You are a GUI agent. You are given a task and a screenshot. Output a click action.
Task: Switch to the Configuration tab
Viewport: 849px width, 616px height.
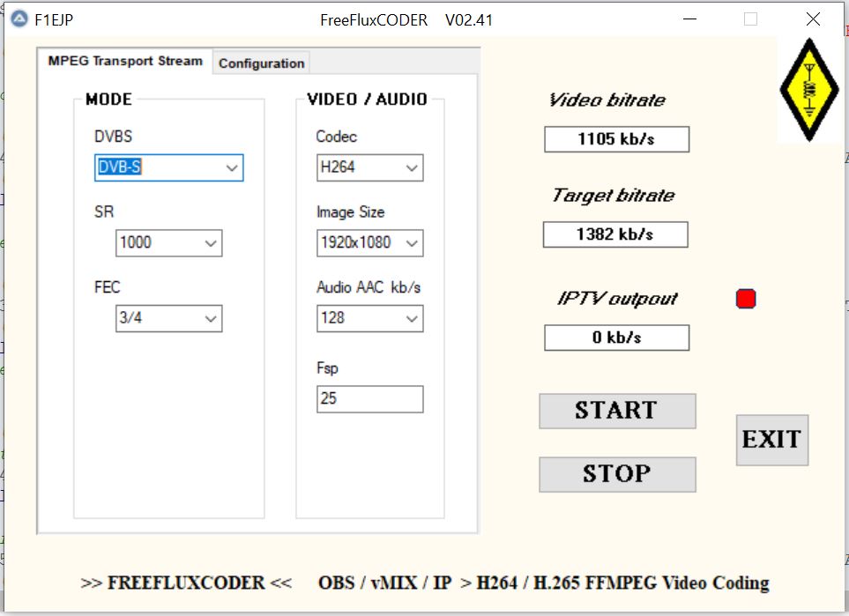(x=261, y=63)
